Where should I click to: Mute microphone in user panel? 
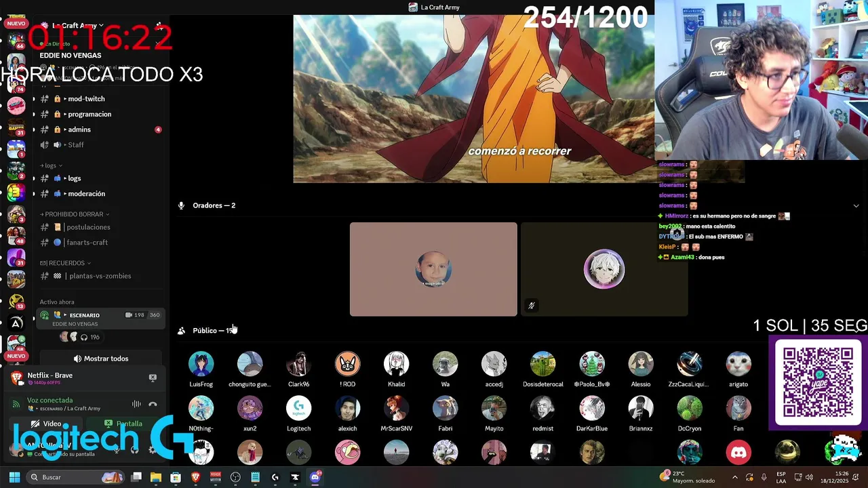117,449
